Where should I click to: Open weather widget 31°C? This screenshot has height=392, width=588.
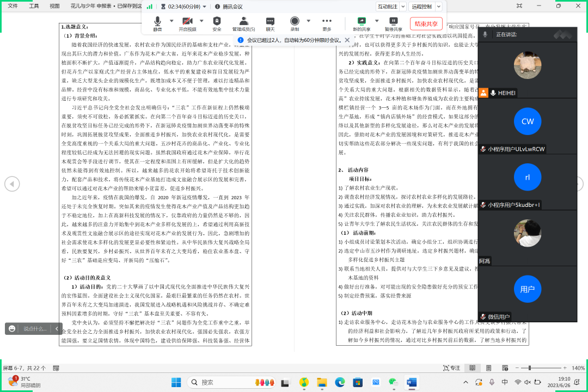(x=24, y=382)
